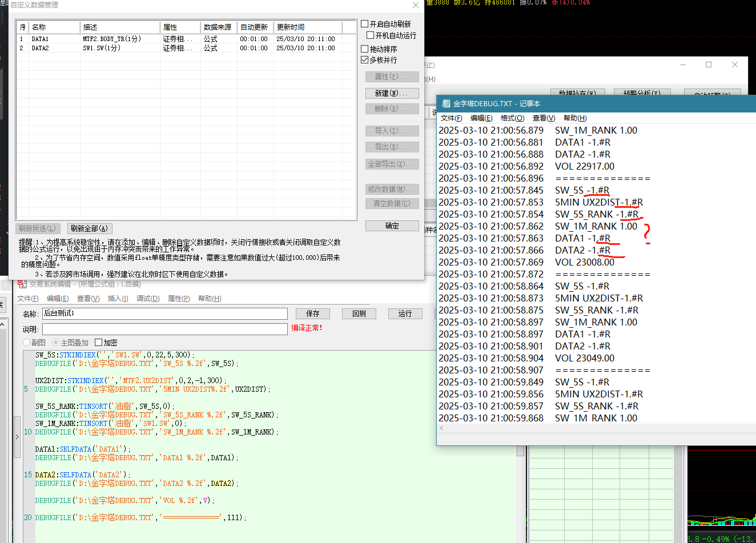756x543 pixels.
Task: Open formula editor 查看(V) menu
Action: click(x=89, y=299)
